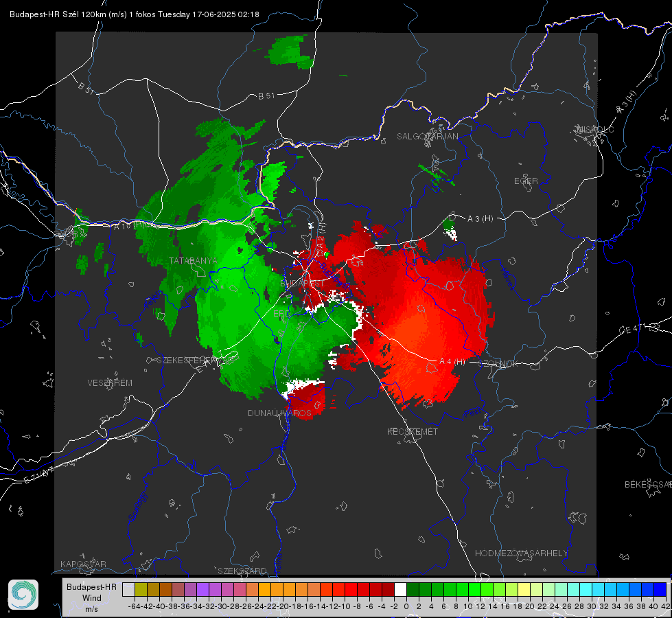The height and width of the screenshot is (618, 672).
Task: Click the 'Budapest-HR Wind m/s' legend title
Action: pos(91,598)
